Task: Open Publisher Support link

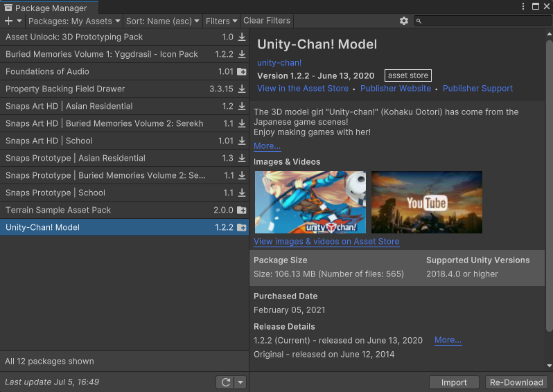Action: click(x=477, y=89)
